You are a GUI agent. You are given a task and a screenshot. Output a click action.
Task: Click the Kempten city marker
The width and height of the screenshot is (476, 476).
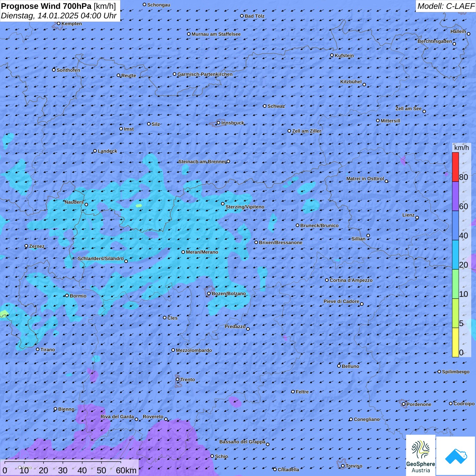click(58, 23)
